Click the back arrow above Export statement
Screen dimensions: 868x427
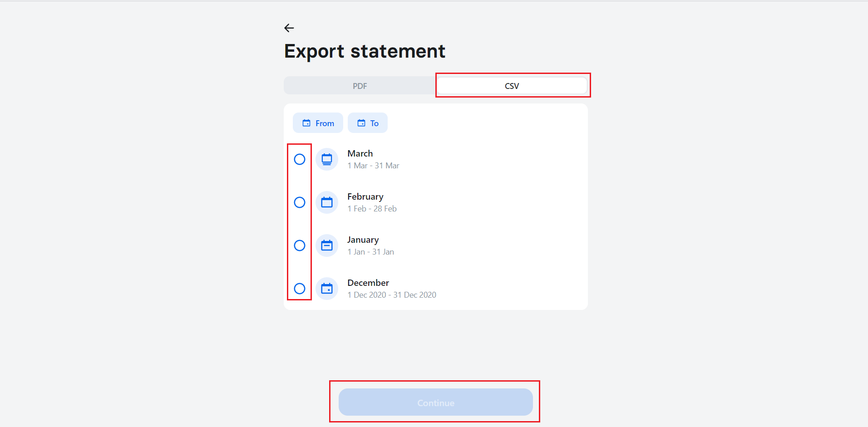[289, 28]
